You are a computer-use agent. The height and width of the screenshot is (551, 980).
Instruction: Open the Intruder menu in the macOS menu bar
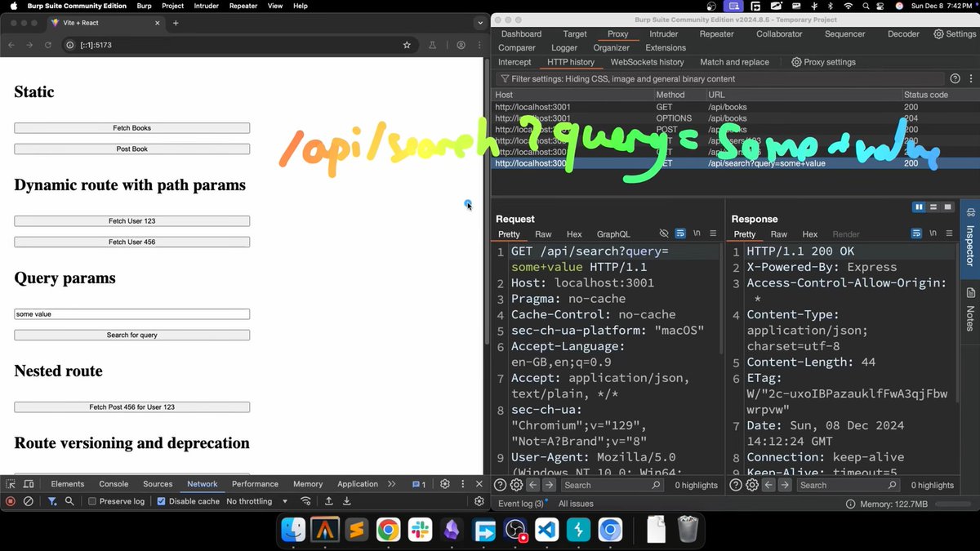205,6
